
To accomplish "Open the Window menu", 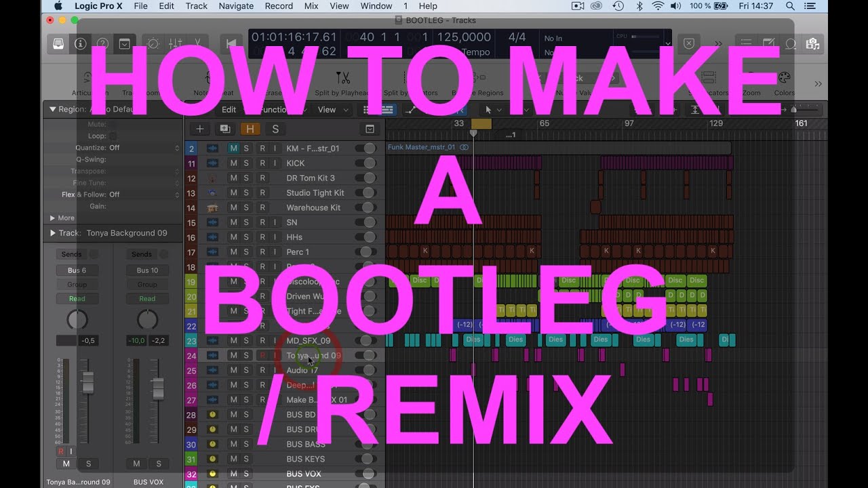I will (376, 6).
